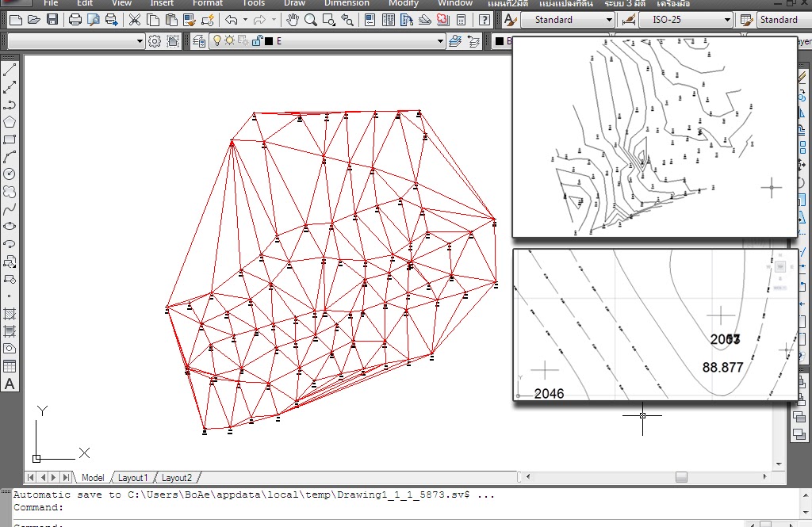Click the Publish icon
Screen dimensions: 812x527
pyautogui.click(x=111, y=20)
